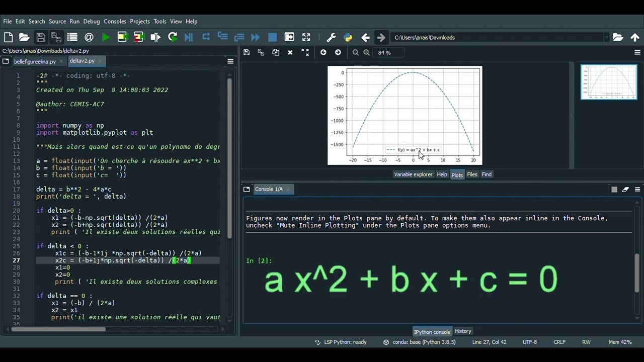Click conda: base Python status entry
The image size is (644, 362).
pos(420,342)
